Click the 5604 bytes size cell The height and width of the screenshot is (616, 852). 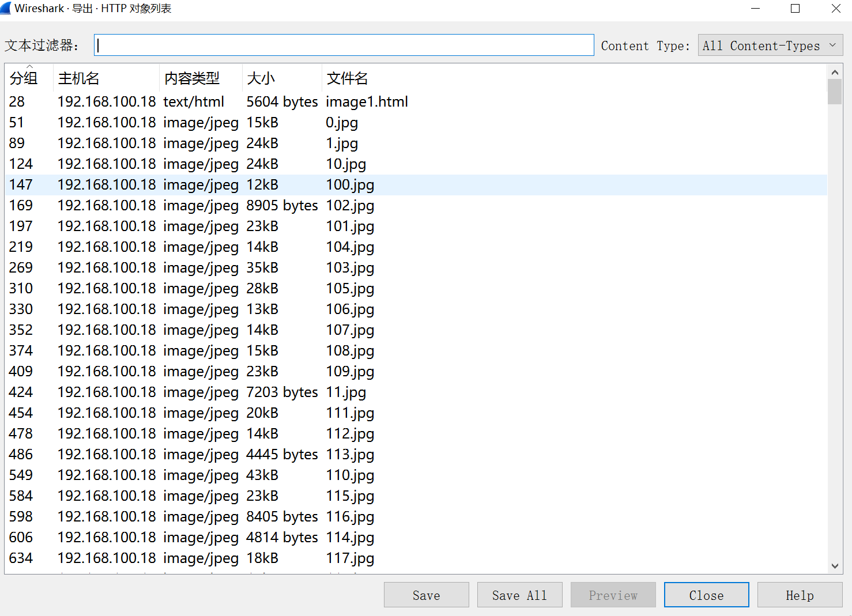point(282,102)
